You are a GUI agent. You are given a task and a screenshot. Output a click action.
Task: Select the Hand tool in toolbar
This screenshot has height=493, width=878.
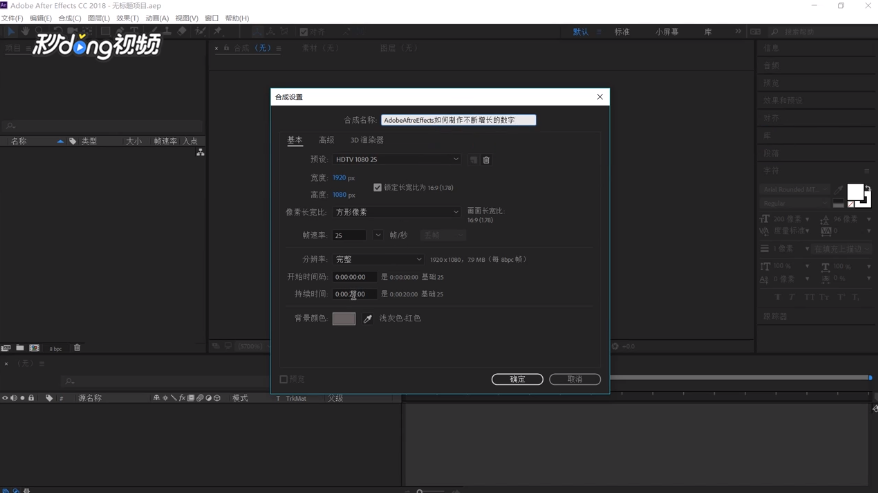25,31
